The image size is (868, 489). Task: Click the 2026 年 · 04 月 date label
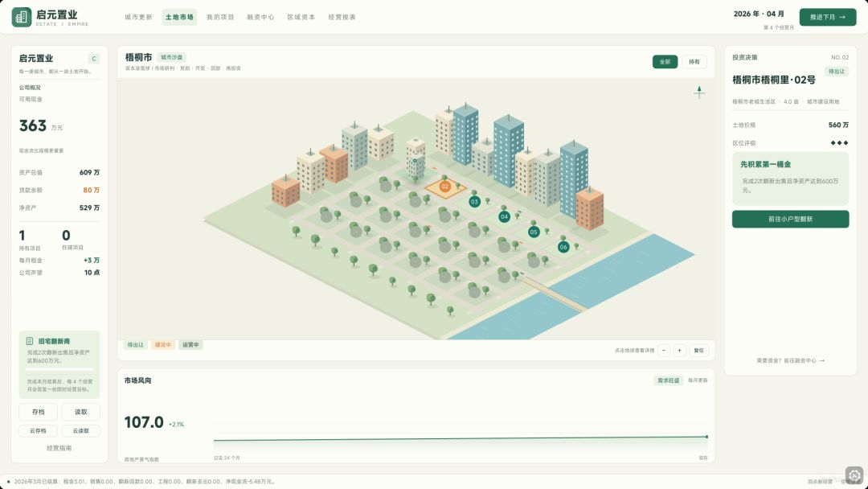[759, 14]
